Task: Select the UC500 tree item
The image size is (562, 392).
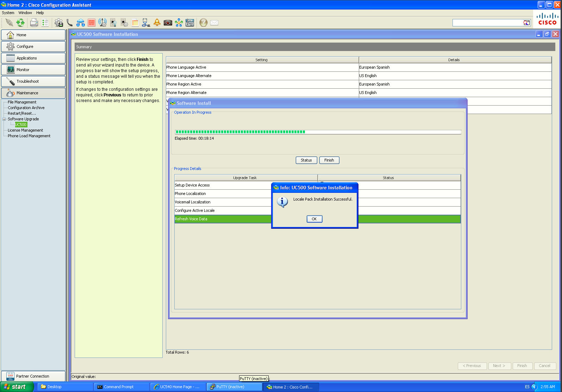Action: [x=21, y=125]
